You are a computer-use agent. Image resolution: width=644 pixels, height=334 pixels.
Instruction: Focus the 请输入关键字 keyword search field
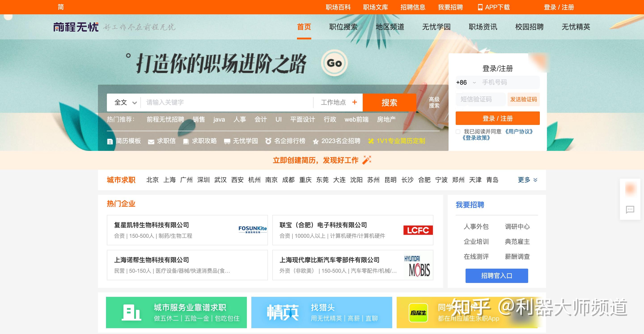click(227, 102)
